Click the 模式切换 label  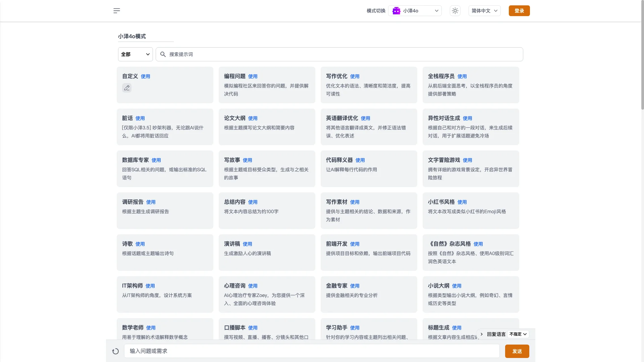click(x=376, y=11)
